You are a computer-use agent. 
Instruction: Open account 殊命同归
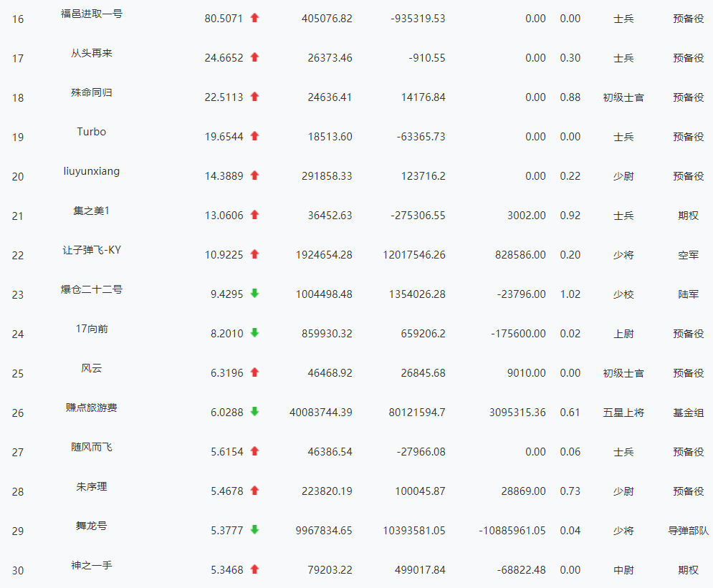click(x=92, y=92)
